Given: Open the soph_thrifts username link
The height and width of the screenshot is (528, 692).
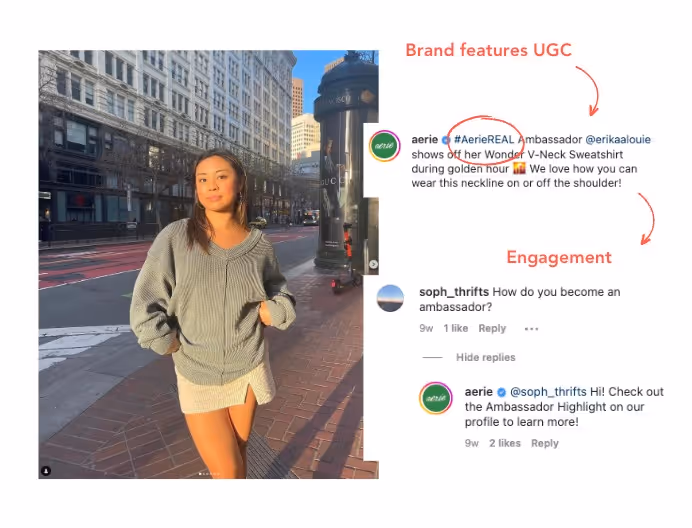Looking at the screenshot, I should [454, 292].
